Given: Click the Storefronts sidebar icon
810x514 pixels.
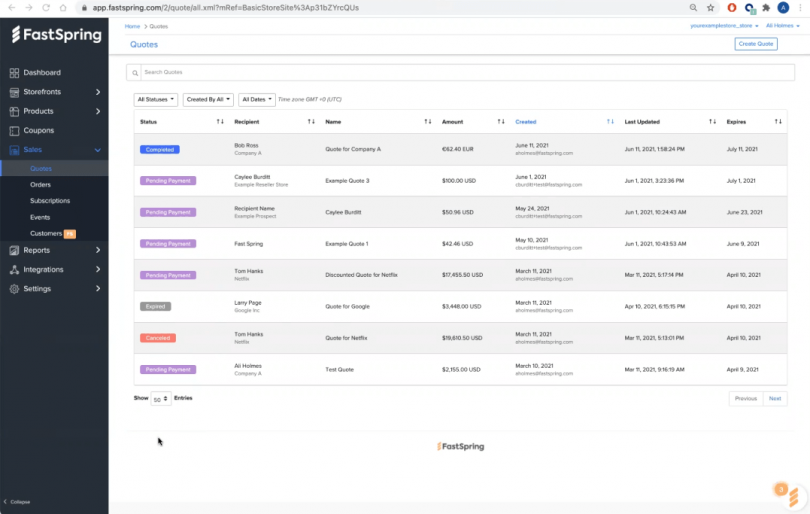Looking at the screenshot, I should (14, 92).
